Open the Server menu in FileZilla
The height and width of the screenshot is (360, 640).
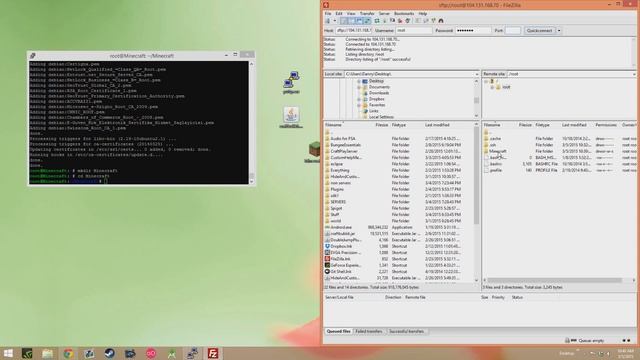pyautogui.click(x=384, y=13)
